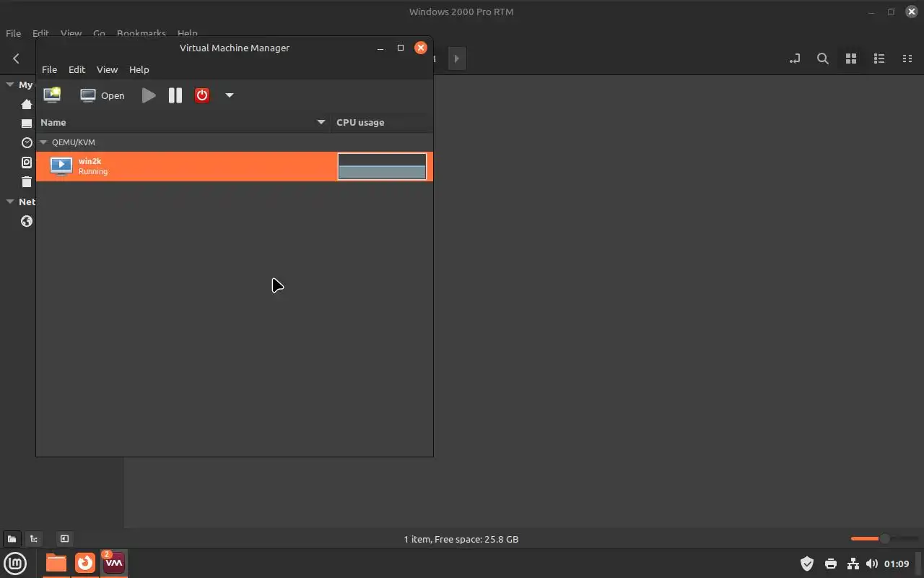Screen dimensions: 924x578
Task: Open the win2k virtual machine console
Action: [103, 95]
